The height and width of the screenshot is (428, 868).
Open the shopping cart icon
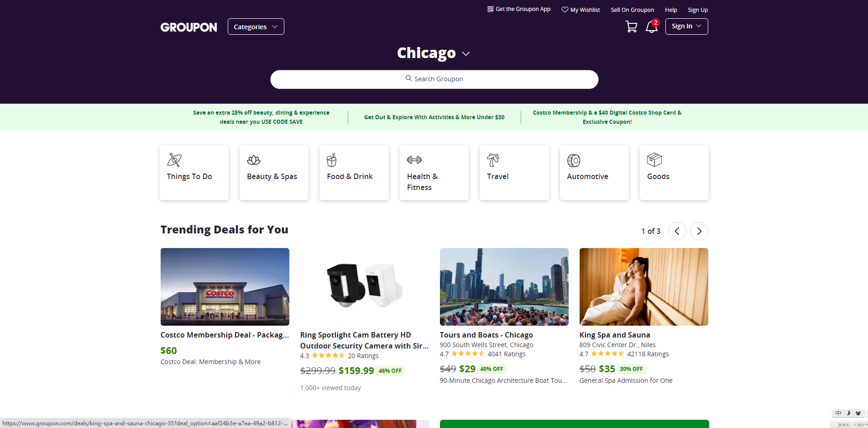(x=631, y=27)
